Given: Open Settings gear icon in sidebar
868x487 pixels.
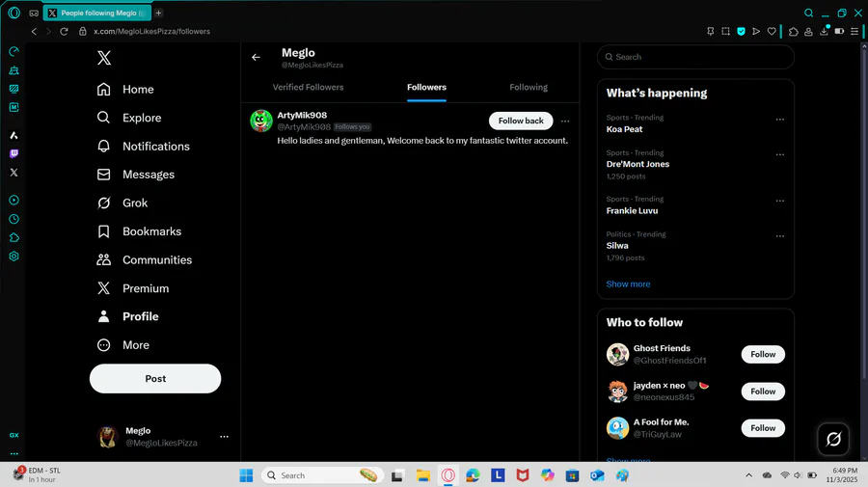Looking at the screenshot, I should [x=14, y=257].
